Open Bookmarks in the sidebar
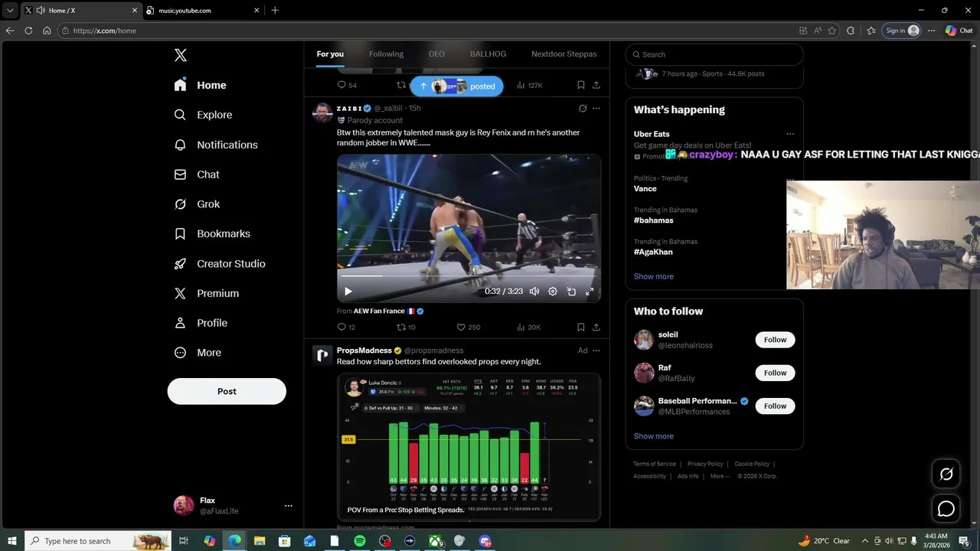Screen dimensions: 980x551 click(x=212, y=233)
